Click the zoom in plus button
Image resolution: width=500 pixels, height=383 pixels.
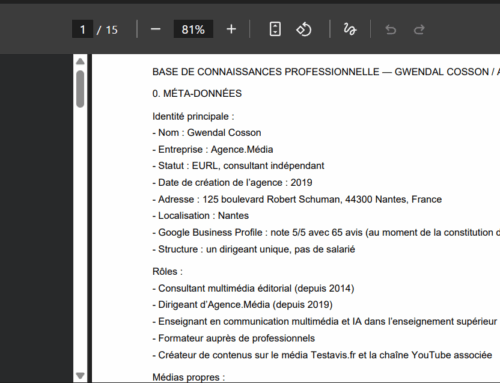tap(231, 29)
